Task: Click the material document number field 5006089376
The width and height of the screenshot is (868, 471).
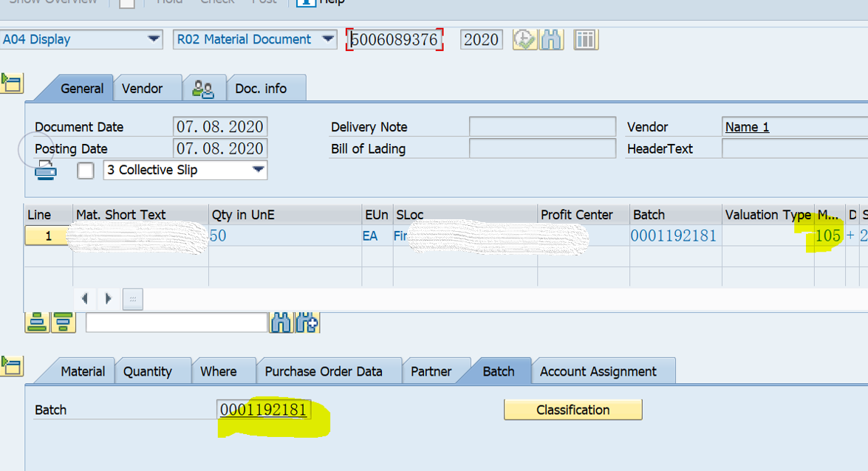Action: coord(394,40)
